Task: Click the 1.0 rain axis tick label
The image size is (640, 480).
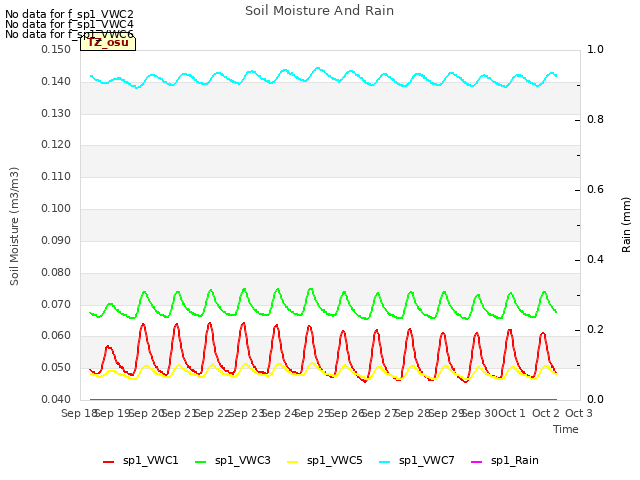Action: (x=595, y=49)
